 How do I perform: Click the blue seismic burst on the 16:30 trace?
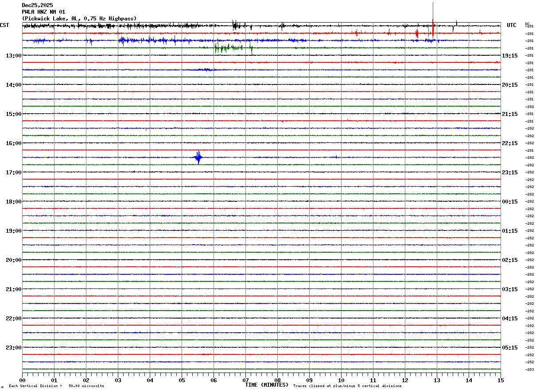click(x=198, y=157)
